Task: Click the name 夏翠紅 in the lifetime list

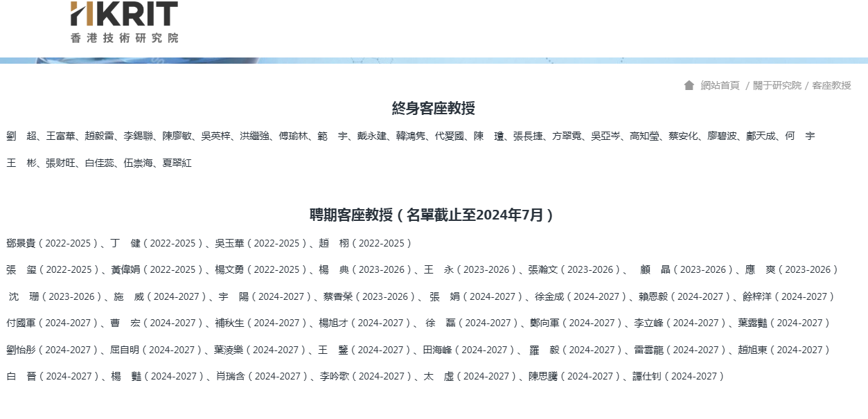Action: coord(177,163)
